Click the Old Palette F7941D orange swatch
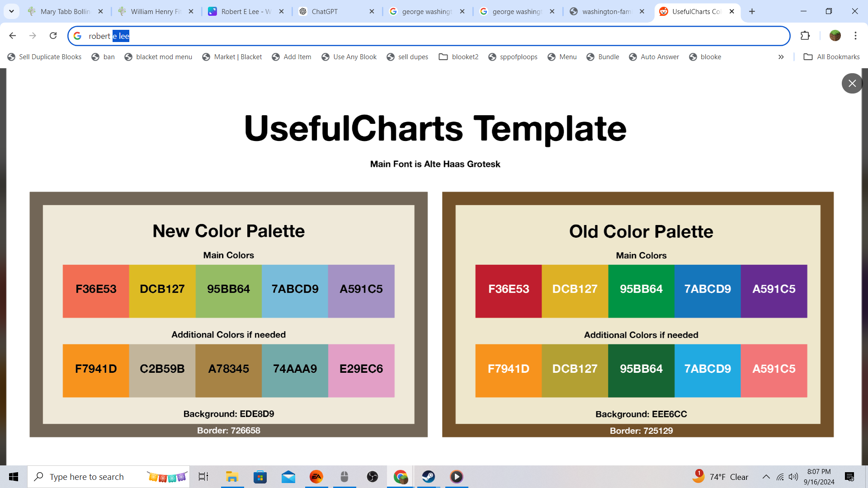 pyautogui.click(x=509, y=371)
